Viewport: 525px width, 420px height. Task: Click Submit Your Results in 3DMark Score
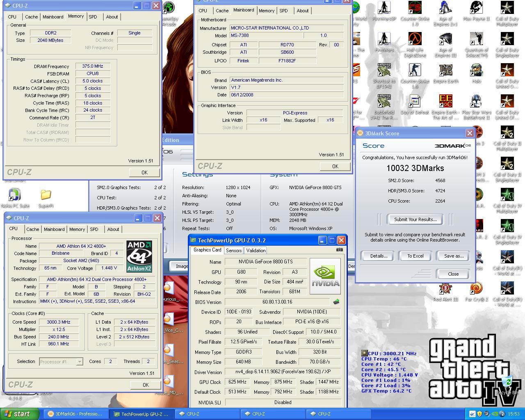point(415,219)
